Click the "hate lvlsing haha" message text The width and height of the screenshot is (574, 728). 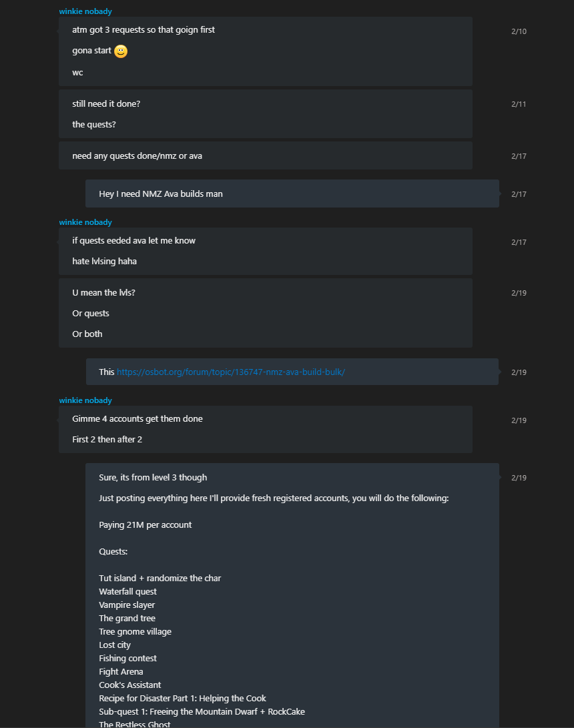104,262
